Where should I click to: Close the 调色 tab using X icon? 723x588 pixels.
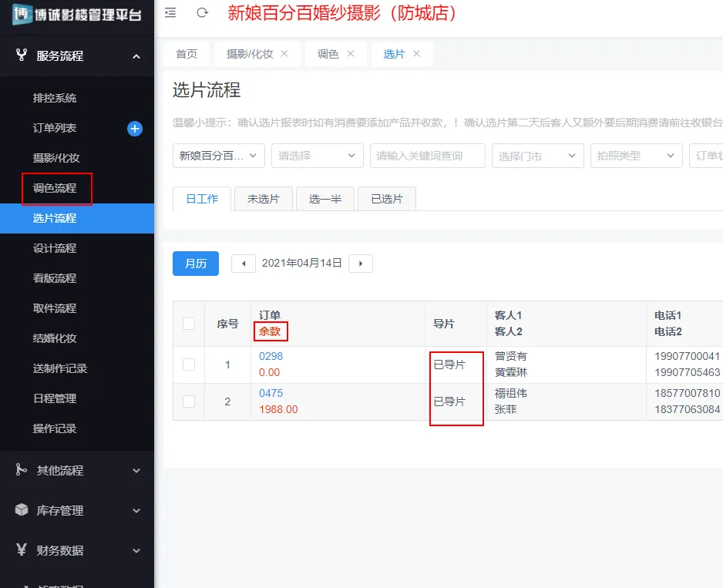click(x=351, y=54)
